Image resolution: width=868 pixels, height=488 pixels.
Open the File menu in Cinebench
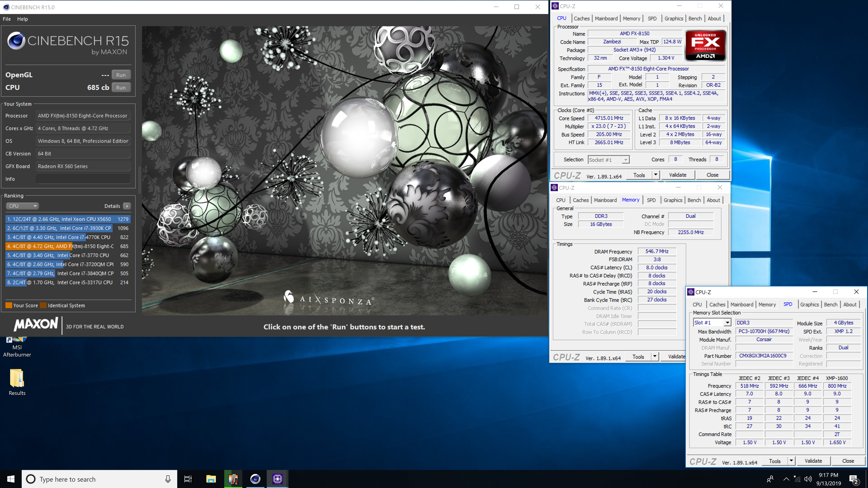(7, 19)
